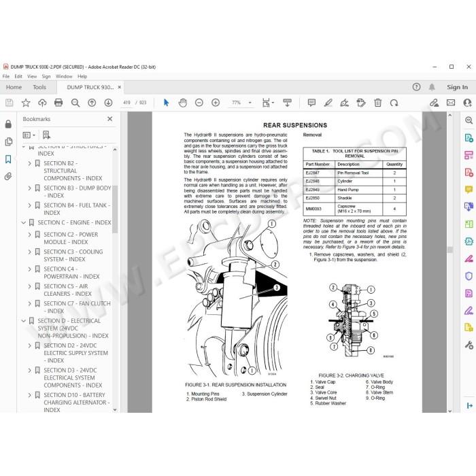Open the security lock panel
The height and width of the screenshot is (476, 476).
coord(8,124)
